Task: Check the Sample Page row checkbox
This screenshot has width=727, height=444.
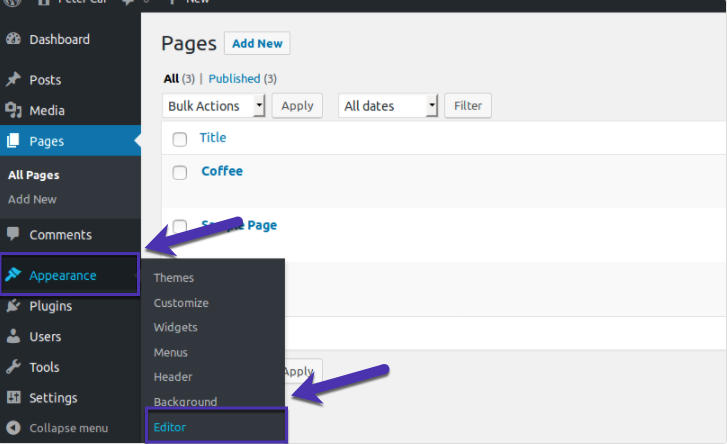Action: coord(179,226)
